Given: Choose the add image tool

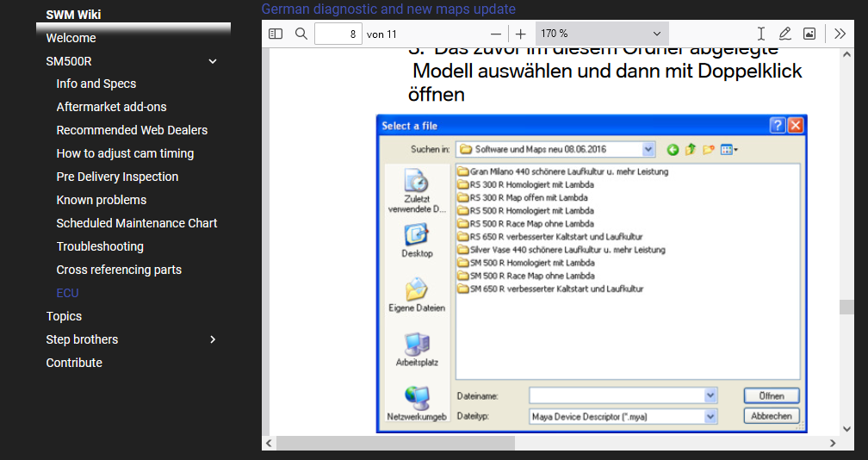Looking at the screenshot, I should point(809,34).
